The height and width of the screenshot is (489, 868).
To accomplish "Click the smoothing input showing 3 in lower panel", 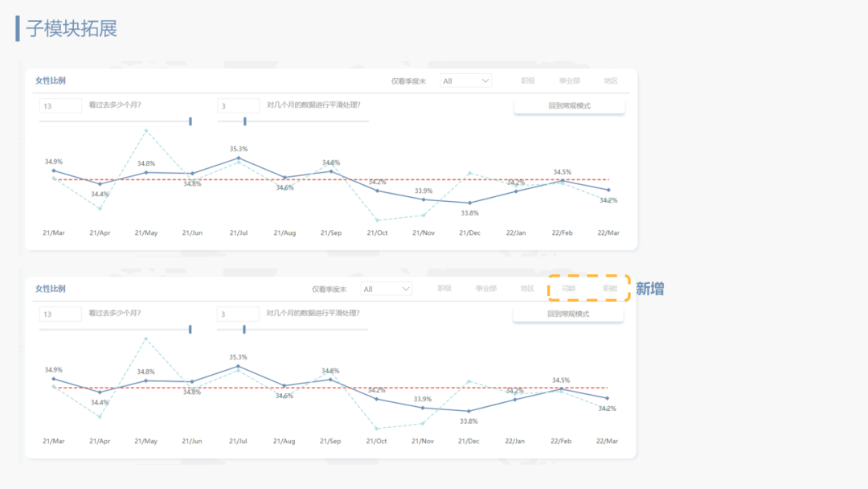I will pos(237,314).
